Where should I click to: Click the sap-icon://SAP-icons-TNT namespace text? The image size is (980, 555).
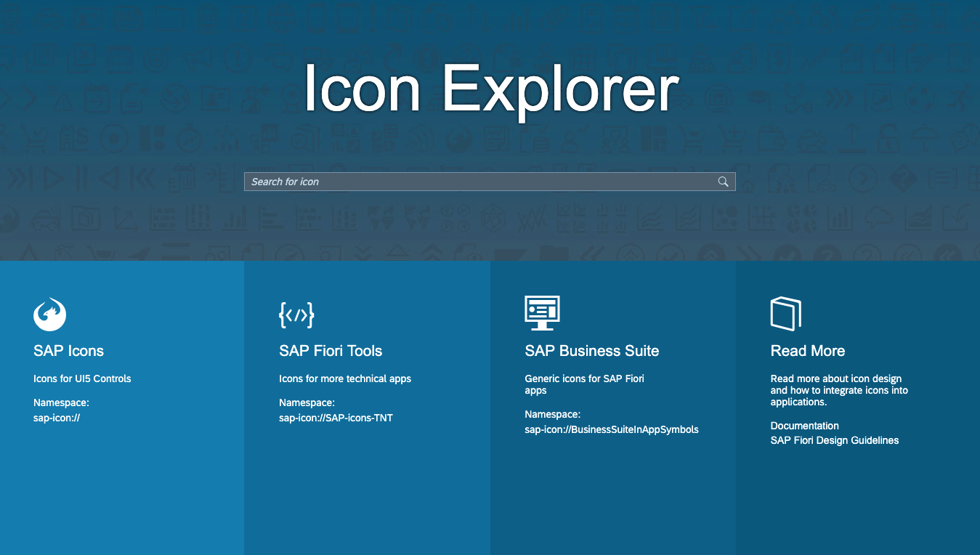(336, 418)
